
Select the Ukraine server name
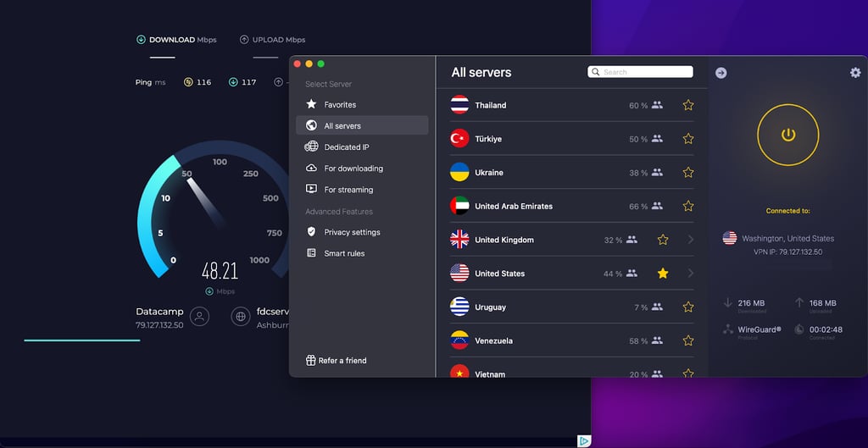[x=489, y=173]
